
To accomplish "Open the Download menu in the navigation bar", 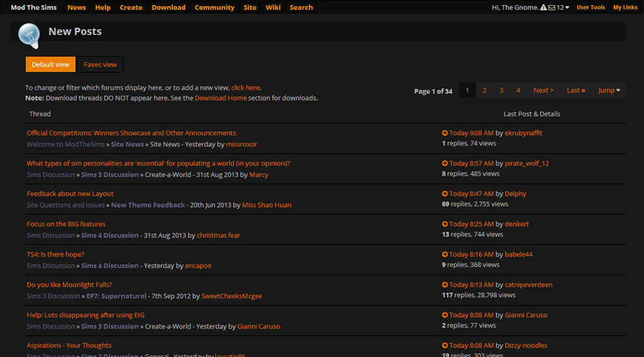I will [169, 8].
